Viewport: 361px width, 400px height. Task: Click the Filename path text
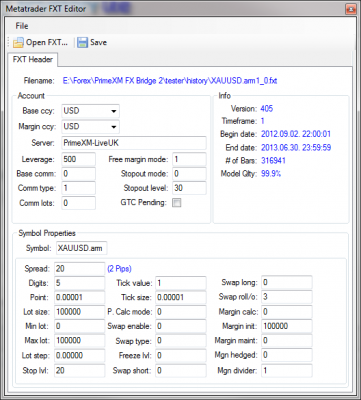coord(170,81)
